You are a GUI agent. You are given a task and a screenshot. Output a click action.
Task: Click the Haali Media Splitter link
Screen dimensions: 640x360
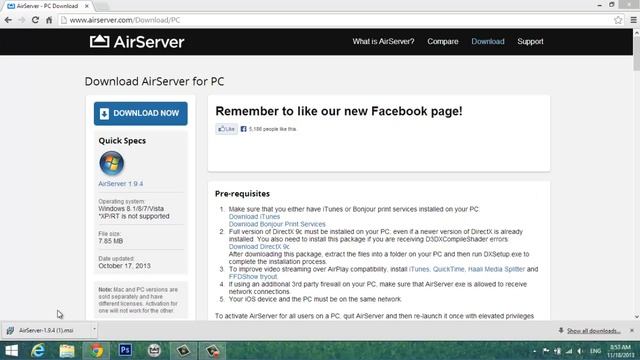(496, 269)
